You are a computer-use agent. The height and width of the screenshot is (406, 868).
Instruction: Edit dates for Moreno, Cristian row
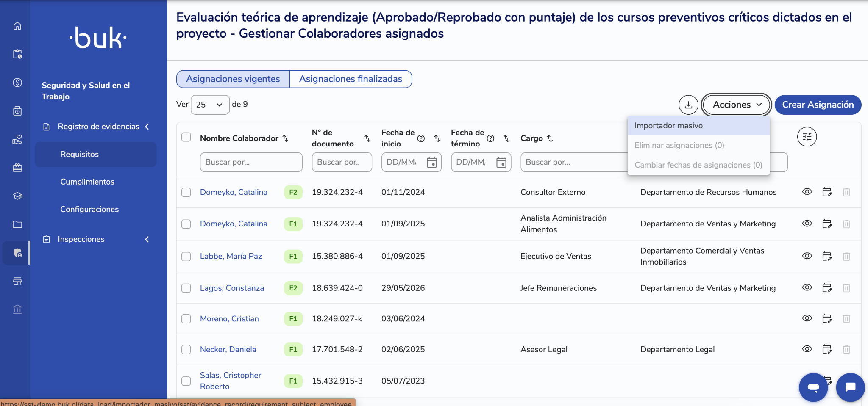827,318
